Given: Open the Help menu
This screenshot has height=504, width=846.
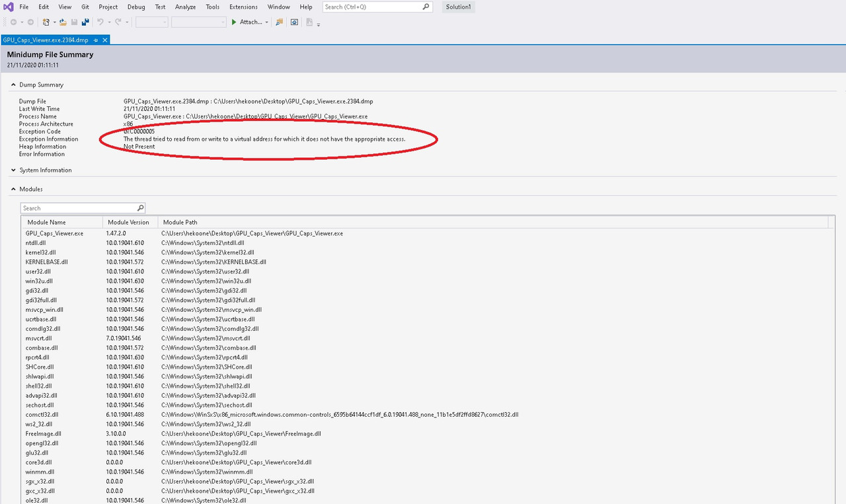Looking at the screenshot, I should 306,7.
